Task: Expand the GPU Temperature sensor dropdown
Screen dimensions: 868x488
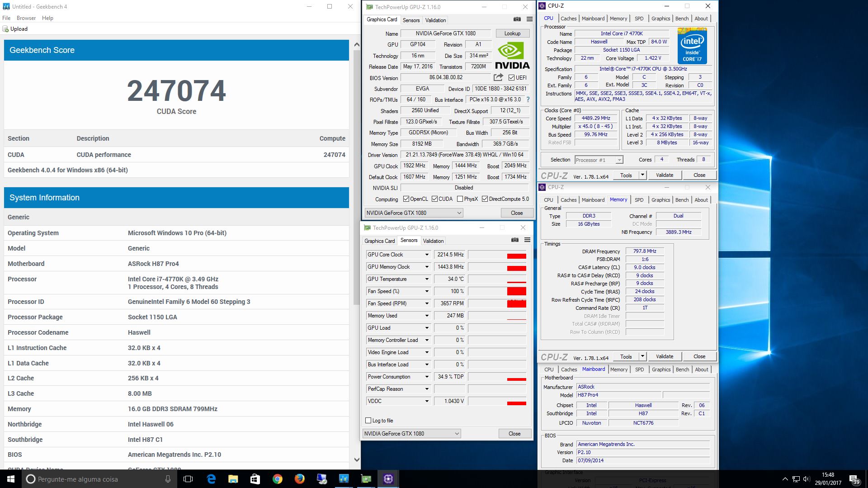Action: click(x=426, y=279)
